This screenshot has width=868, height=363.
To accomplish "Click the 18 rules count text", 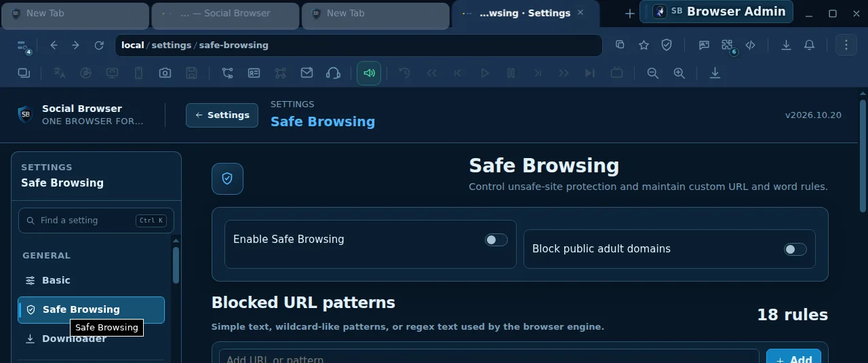I will click(792, 315).
